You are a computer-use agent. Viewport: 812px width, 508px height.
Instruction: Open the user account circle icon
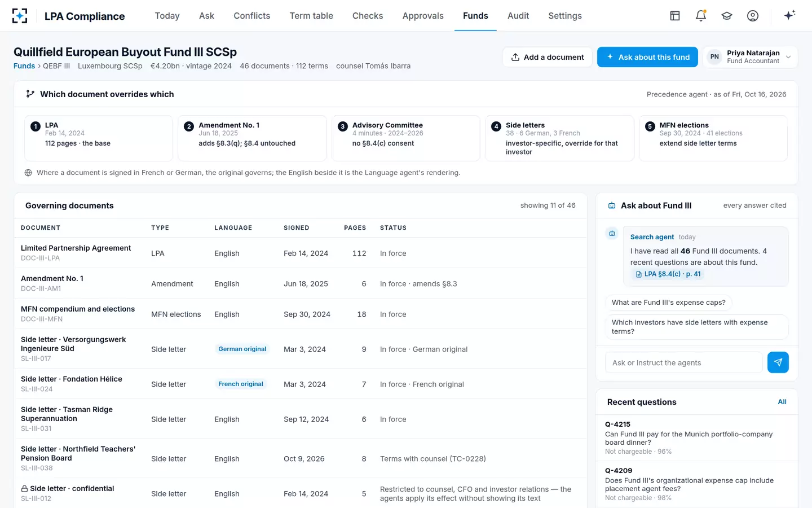753,16
